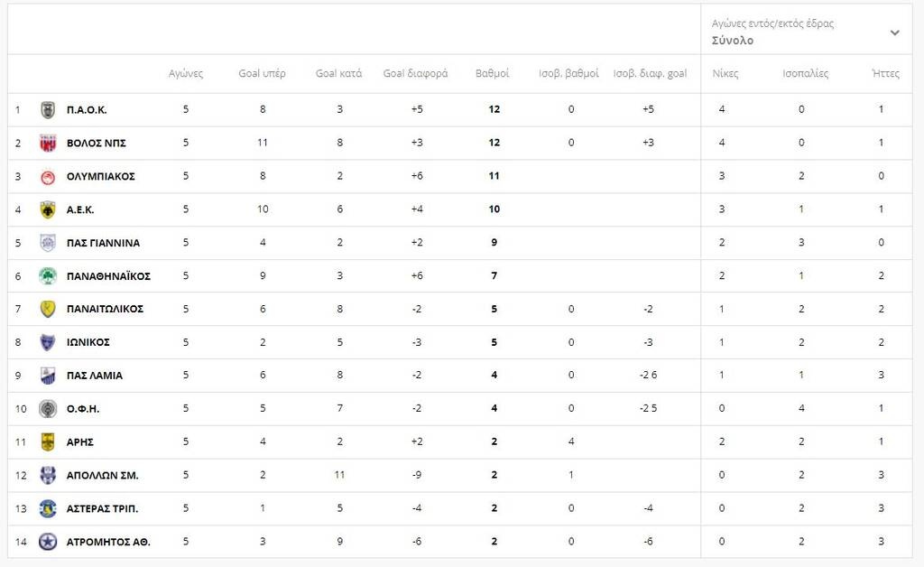The image size is (924, 567).
Task: Open the ΙΩΝΙΚΟΣ team name link
Action: (x=88, y=342)
